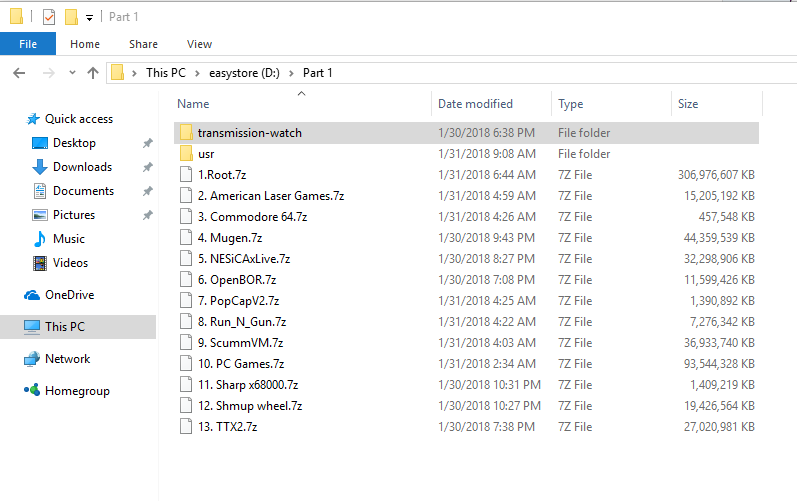Open Documents in the navigation pane

(x=83, y=191)
